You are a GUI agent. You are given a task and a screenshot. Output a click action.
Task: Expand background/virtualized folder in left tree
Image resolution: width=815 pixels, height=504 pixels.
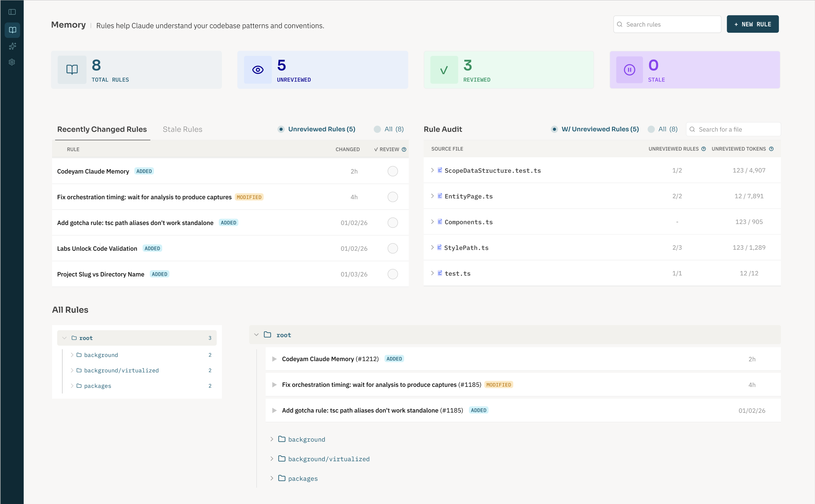(72, 370)
